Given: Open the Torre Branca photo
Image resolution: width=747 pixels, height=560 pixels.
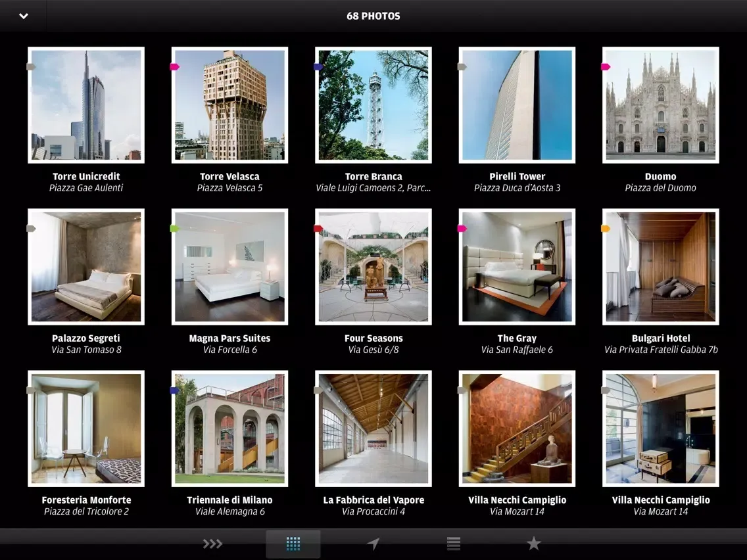Looking at the screenshot, I should coord(373,105).
